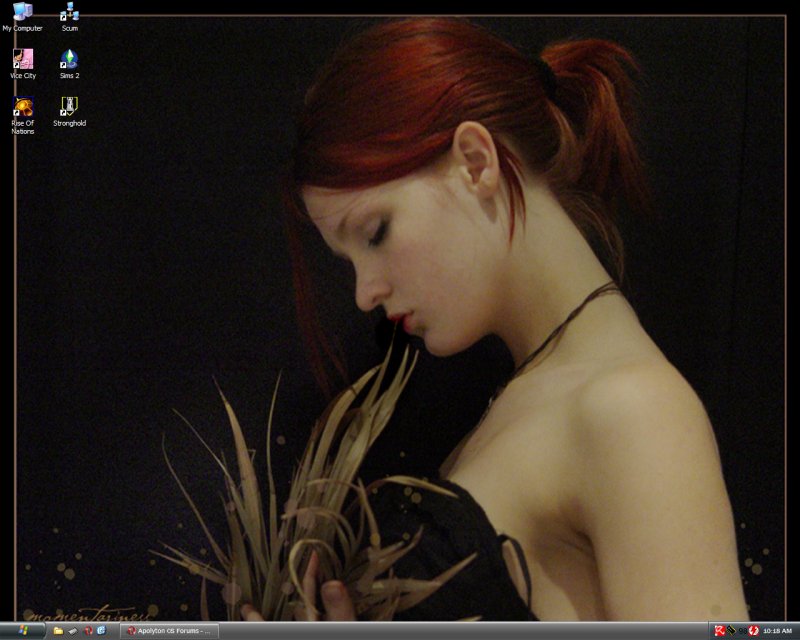Open the My Computer desktop icon
This screenshot has height=640, width=800.
22,13
